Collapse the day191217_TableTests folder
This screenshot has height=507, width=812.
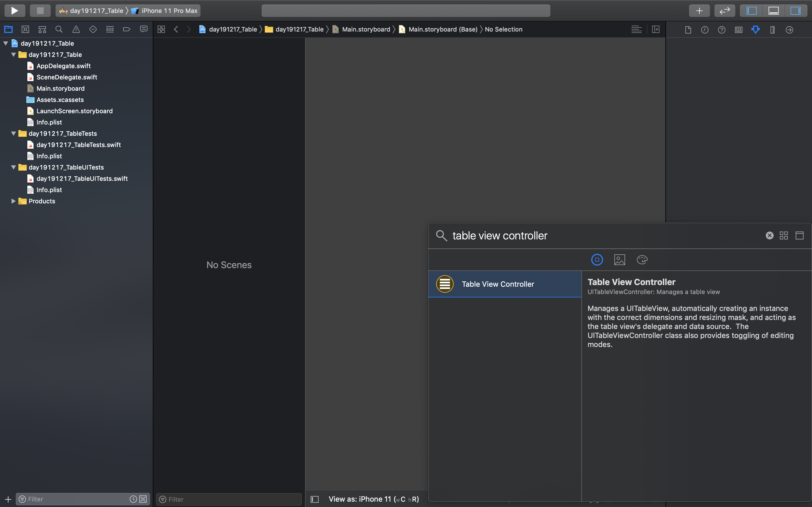(x=14, y=134)
